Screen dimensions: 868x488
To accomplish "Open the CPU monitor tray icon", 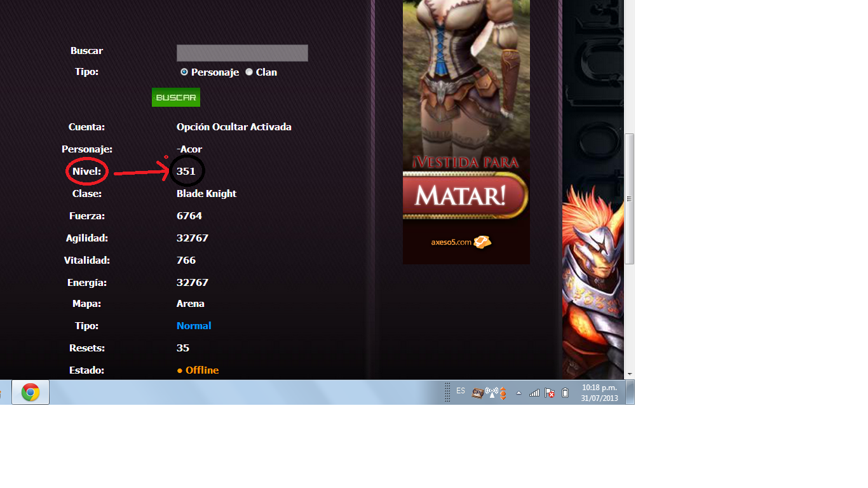I will pos(478,393).
